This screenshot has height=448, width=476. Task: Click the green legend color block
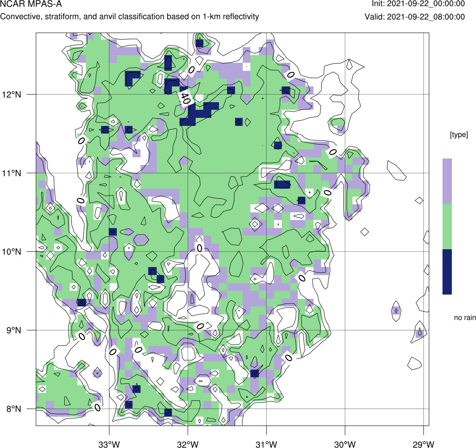coord(447,226)
